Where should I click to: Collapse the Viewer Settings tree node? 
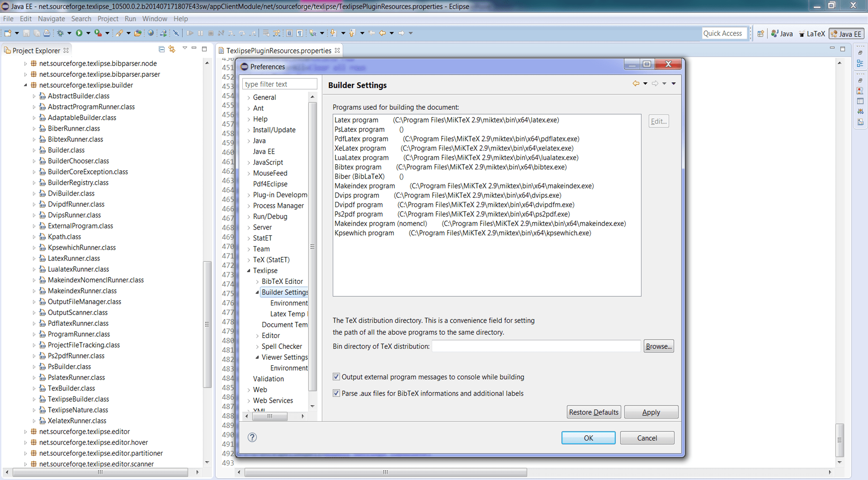coord(257,357)
